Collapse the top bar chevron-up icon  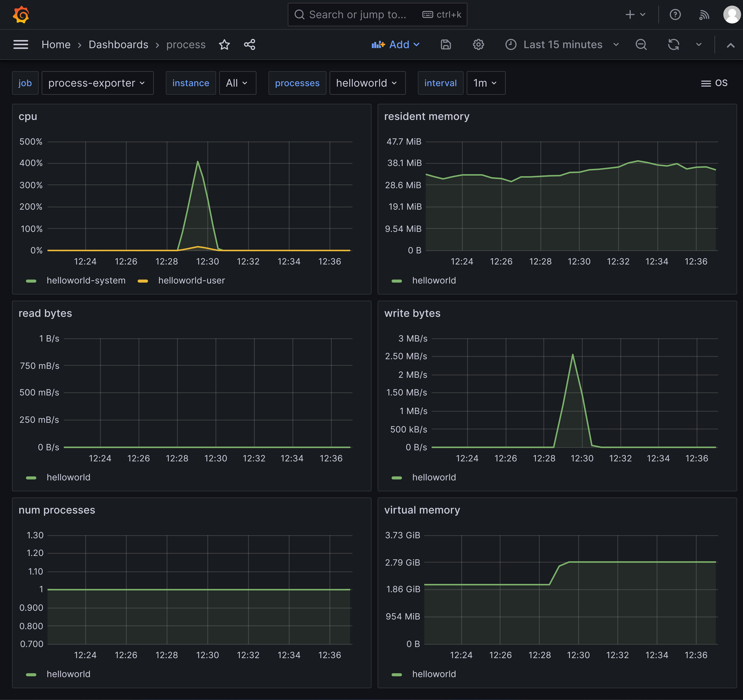731,45
